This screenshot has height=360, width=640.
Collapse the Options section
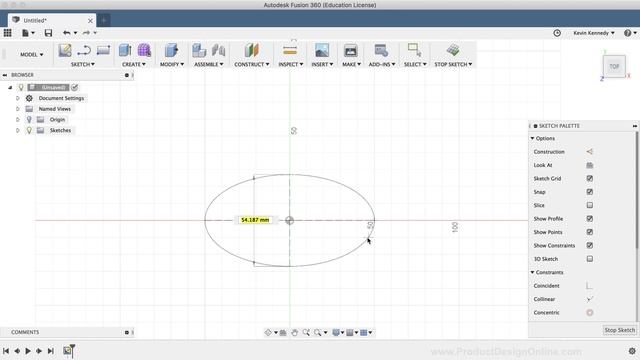click(x=532, y=138)
